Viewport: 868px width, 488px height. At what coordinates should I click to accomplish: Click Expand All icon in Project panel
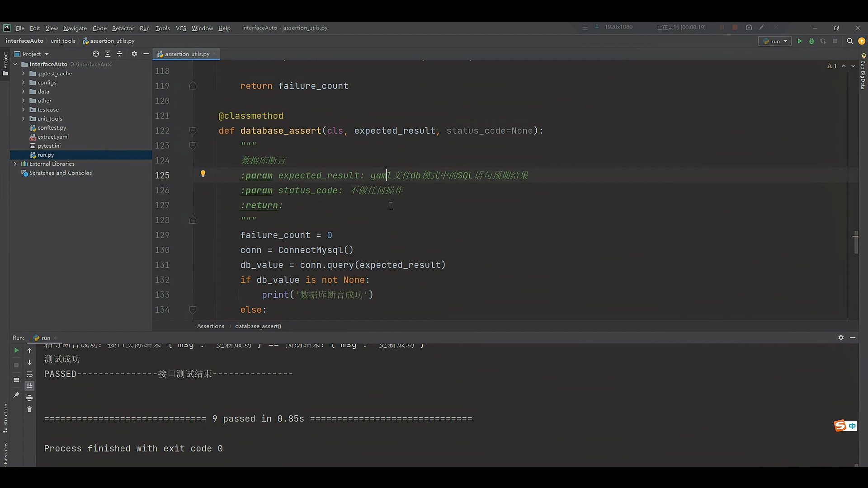coord(108,54)
